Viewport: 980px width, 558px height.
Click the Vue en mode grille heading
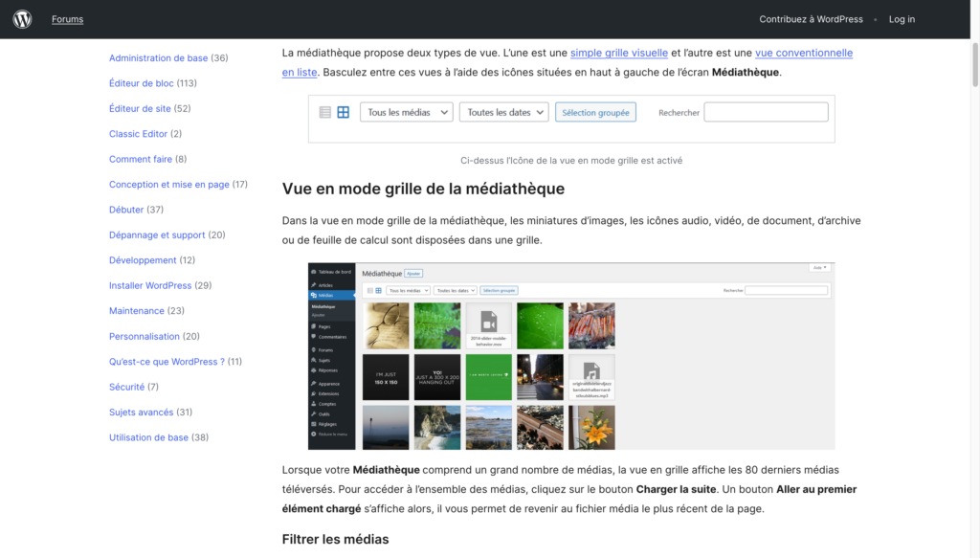coord(423,189)
